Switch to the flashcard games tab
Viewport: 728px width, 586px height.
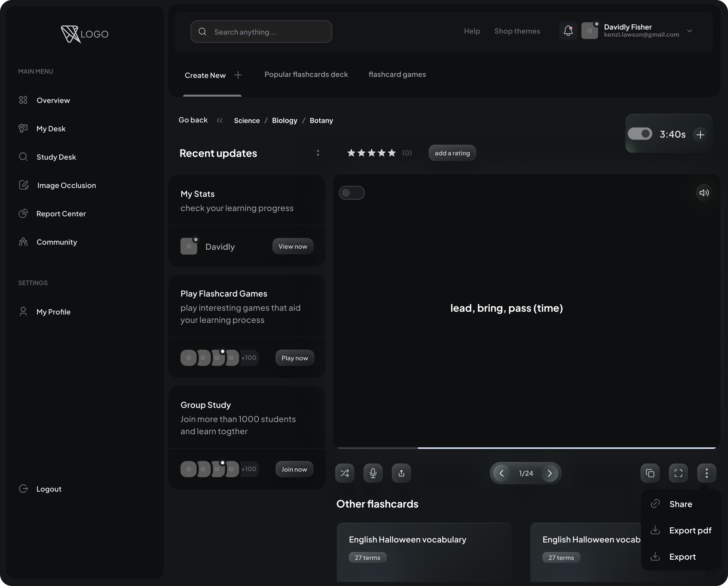(x=397, y=74)
